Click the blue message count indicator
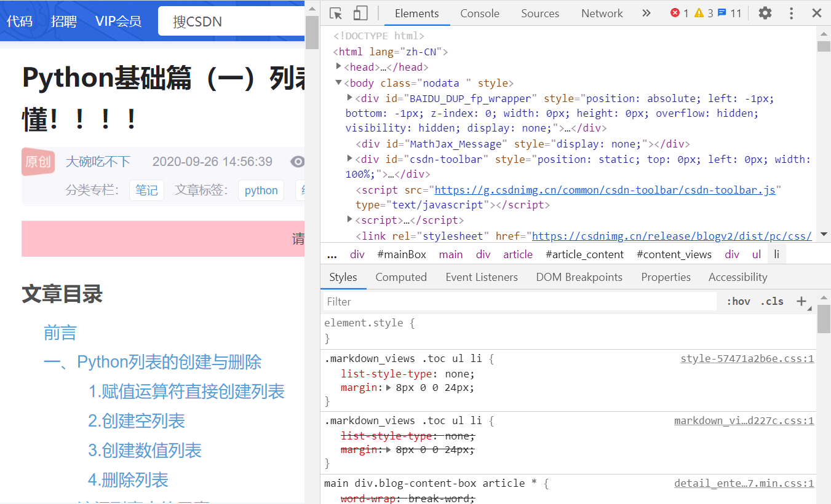Viewport: 831px width, 504px height. tap(730, 13)
